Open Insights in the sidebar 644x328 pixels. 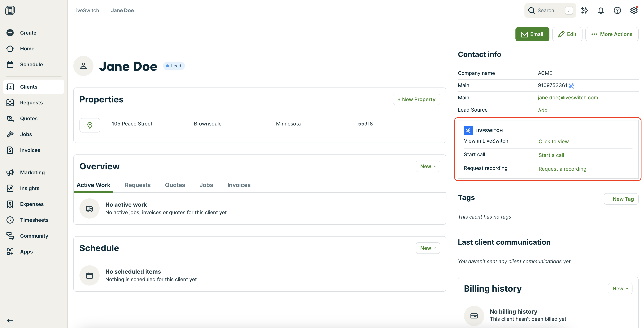(x=29, y=188)
